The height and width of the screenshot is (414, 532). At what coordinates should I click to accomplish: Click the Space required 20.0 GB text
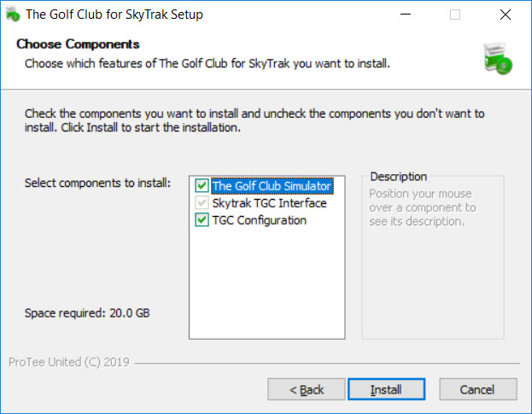click(87, 313)
